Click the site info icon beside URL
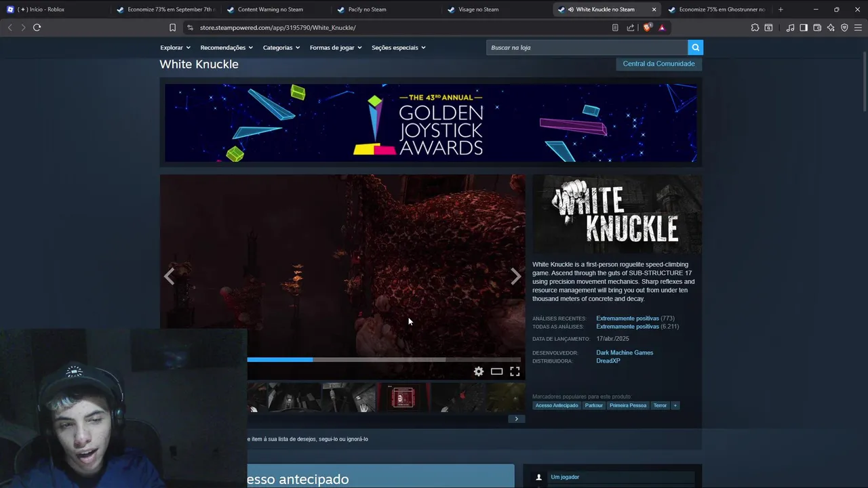 190,28
